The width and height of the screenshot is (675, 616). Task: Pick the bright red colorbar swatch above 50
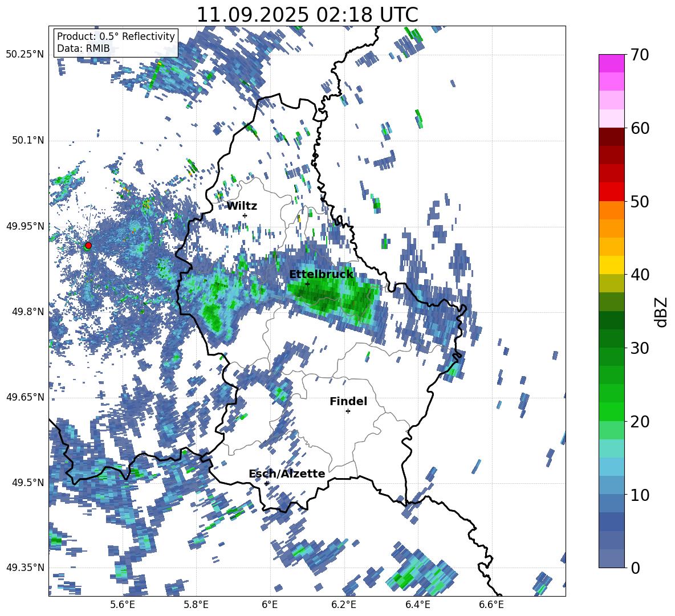click(x=611, y=192)
